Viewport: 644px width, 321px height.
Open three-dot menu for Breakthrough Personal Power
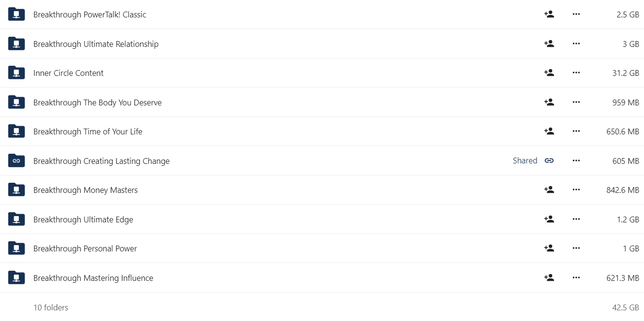[x=576, y=248]
